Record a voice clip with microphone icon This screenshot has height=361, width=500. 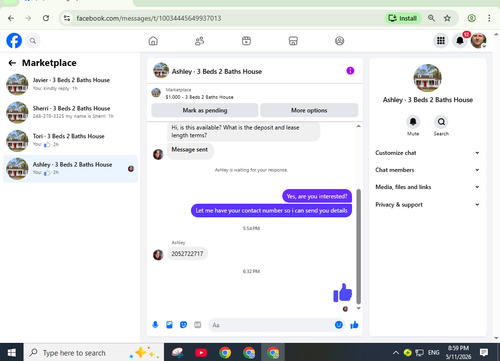click(x=155, y=325)
